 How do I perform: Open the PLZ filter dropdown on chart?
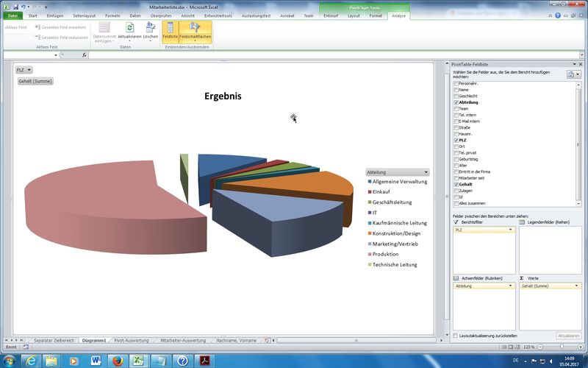tap(24, 70)
